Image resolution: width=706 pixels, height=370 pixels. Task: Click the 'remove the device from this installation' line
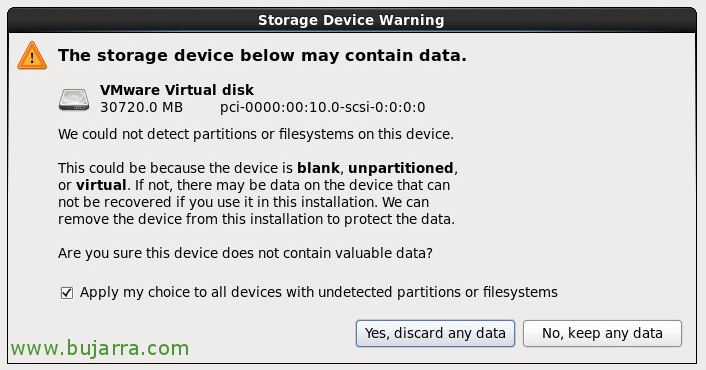(x=256, y=219)
